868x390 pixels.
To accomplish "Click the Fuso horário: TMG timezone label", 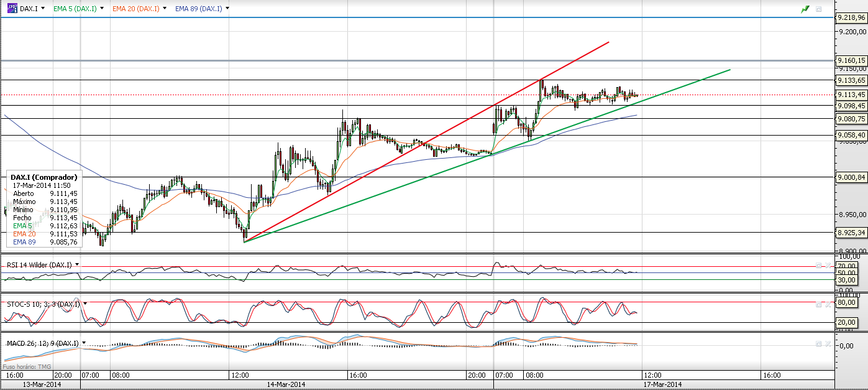I will coord(27,367).
